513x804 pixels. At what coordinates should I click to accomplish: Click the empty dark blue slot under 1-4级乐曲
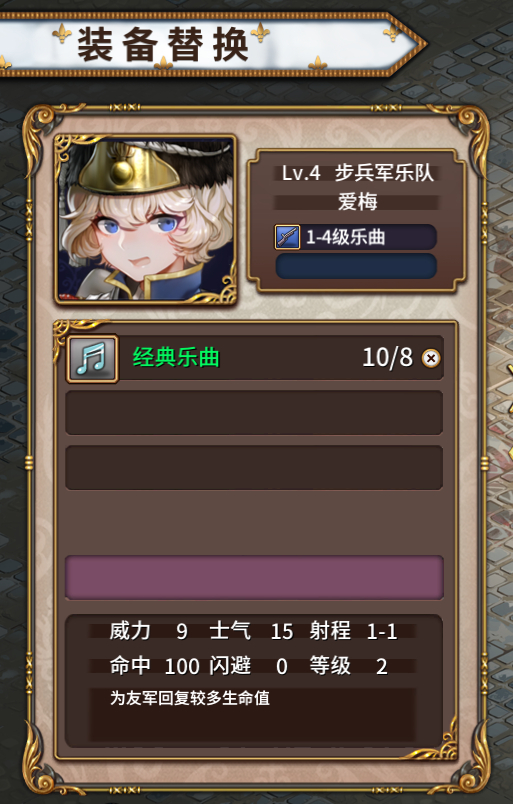(356, 266)
